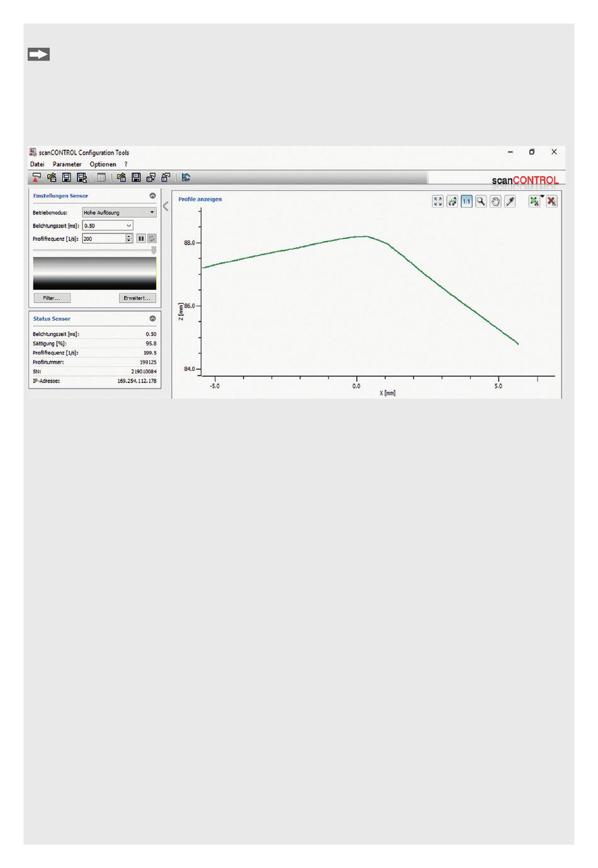Select the hand pan tool
598x868 pixels.
[x=495, y=201]
